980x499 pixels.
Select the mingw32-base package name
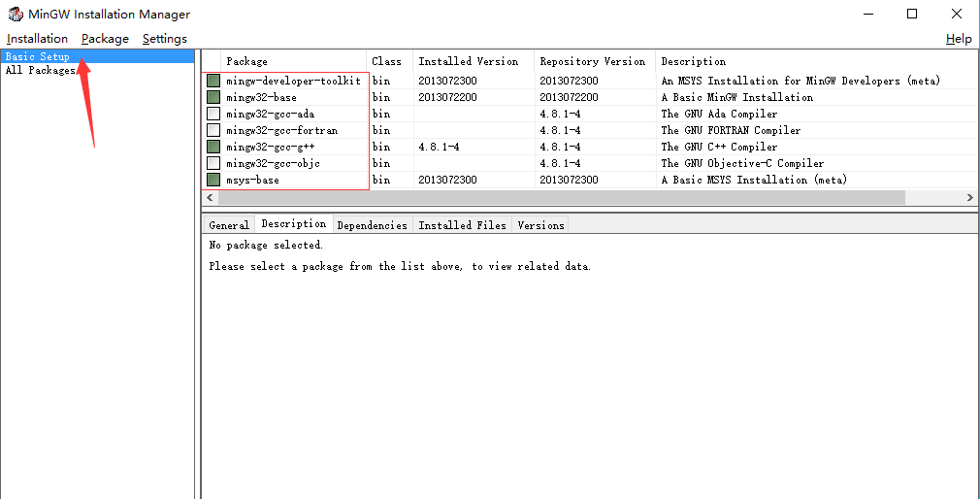coord(261,97)
